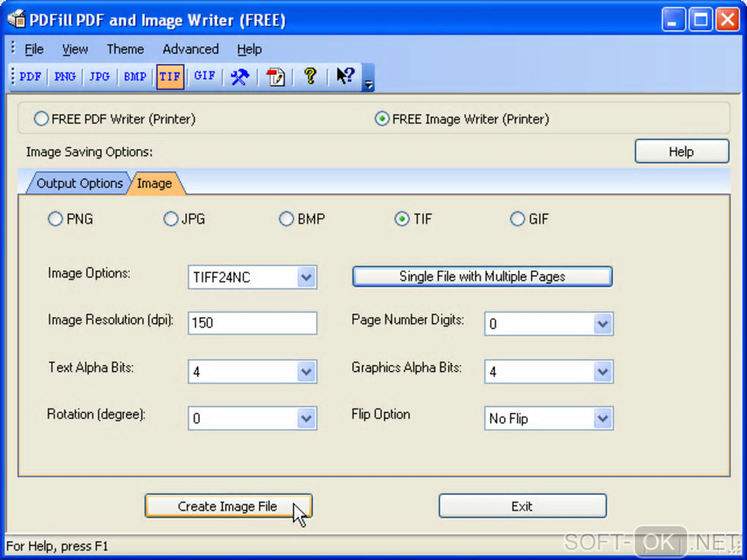Click the JPG toolbar icon
747x560 pixels.
100,77
